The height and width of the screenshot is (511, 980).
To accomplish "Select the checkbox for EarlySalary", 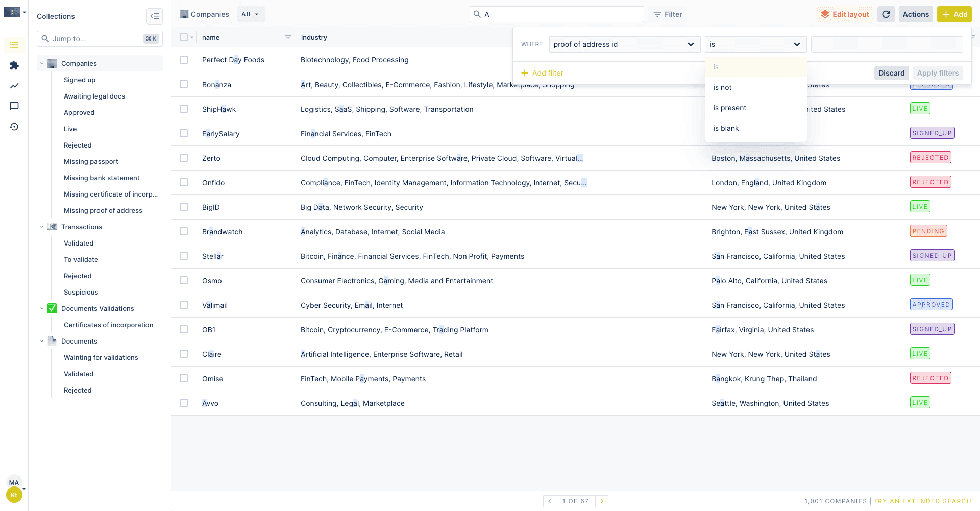I will [184, 133].
